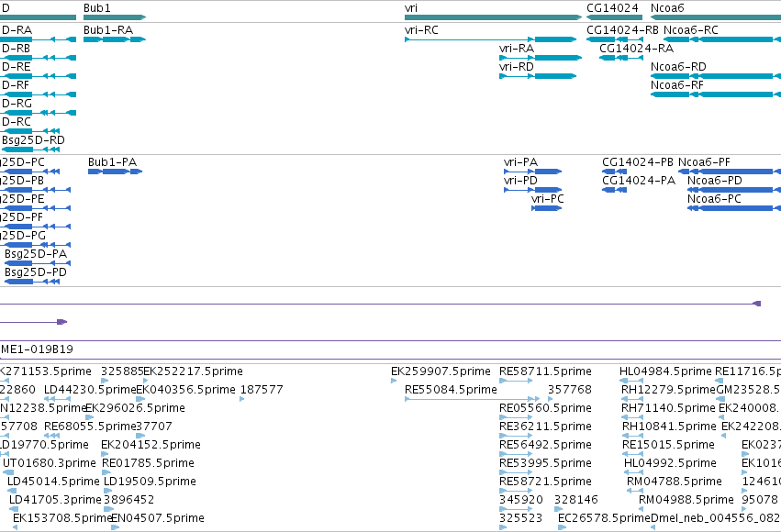Select EST RH10841.5prime
This screenshot has width=781, height=532.
click(x=669, y=427)
